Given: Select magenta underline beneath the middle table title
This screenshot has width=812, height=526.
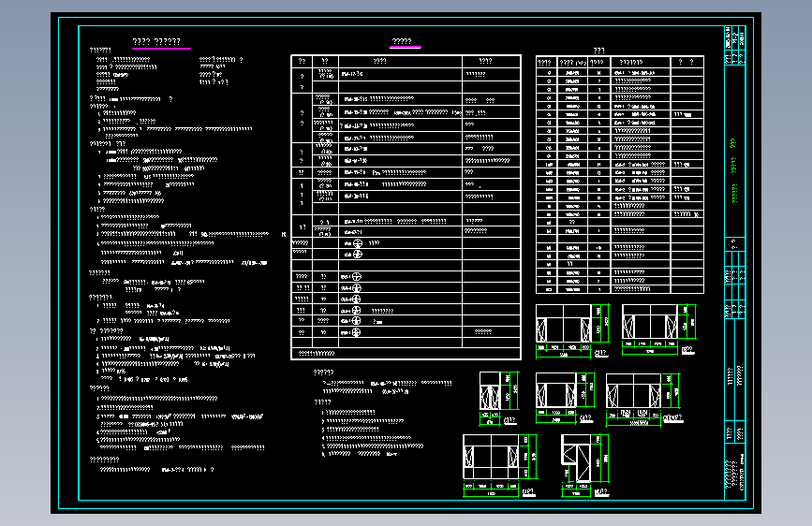Looking at the screenshot, I should click(405, 47).
